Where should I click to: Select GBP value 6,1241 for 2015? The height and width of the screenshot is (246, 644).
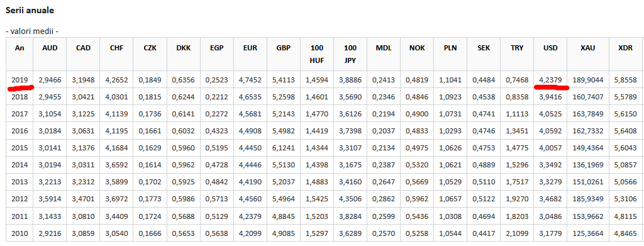point(284,148)
